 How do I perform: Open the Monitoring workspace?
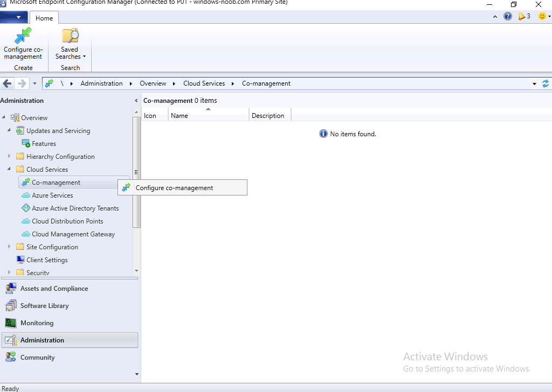click(70, 323)
